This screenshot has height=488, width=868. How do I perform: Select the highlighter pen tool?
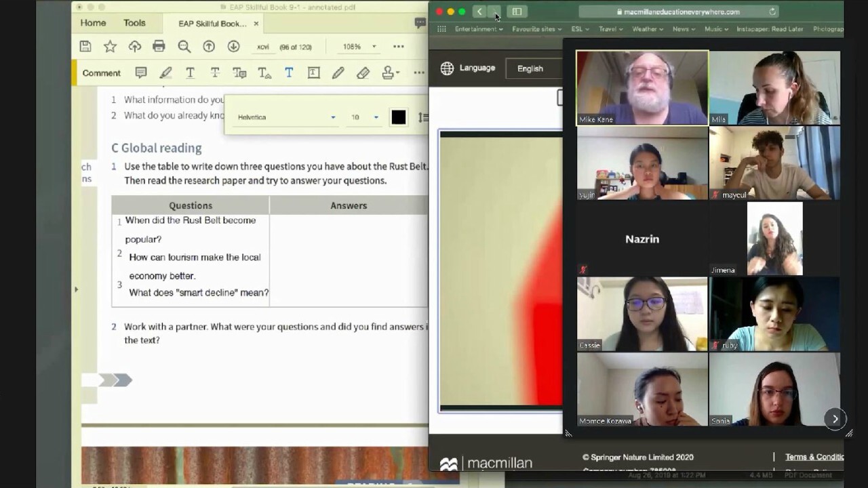[x=165, y=73]
